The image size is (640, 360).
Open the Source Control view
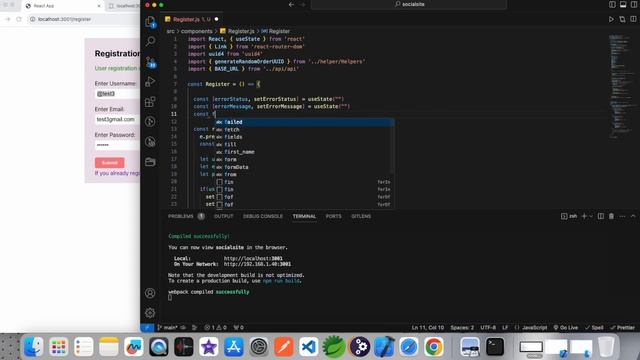click(x=151, y=62)
